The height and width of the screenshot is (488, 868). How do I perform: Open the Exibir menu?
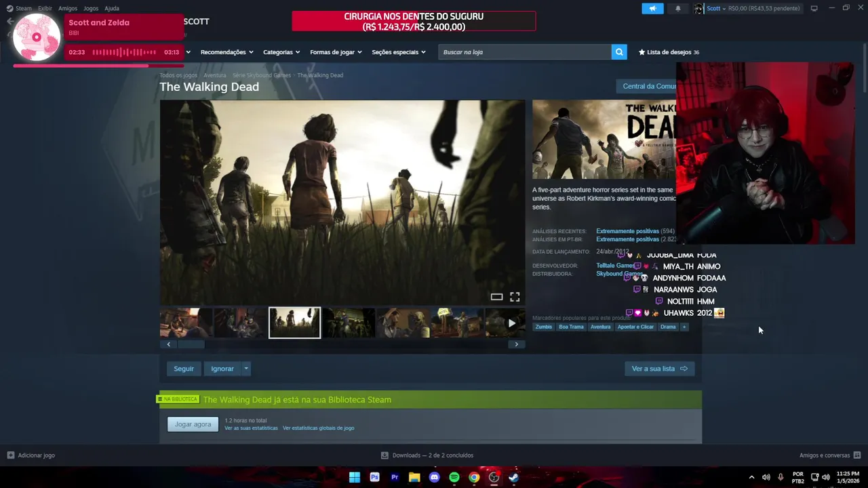[45, 8]
